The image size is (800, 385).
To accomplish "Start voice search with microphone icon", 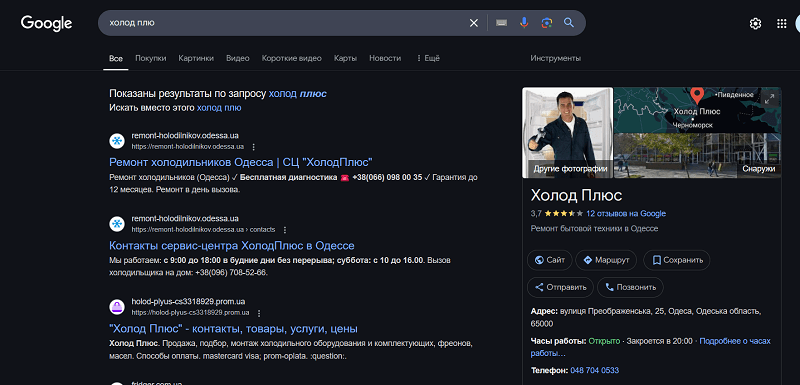I will point(524,23).
